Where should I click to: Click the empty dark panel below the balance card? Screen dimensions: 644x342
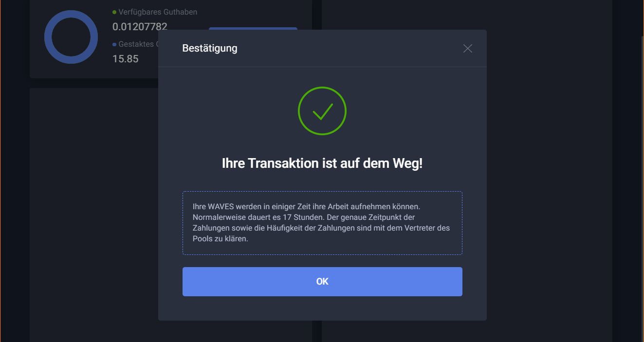click(x=93, y=214)
